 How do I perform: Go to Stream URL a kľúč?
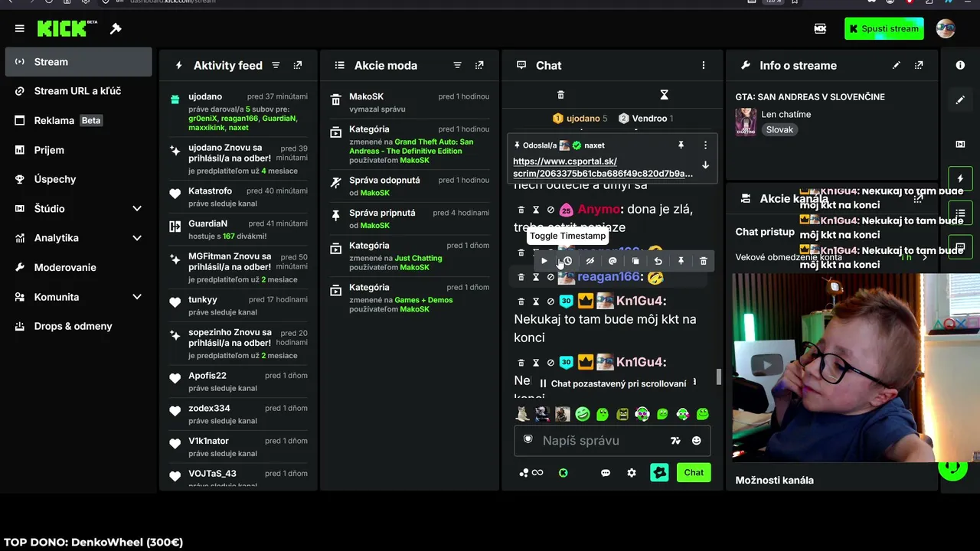point(79,91)
